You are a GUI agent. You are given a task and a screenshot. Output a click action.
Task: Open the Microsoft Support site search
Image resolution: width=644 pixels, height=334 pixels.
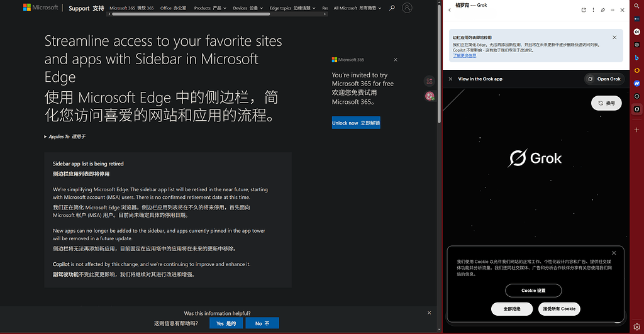392,8
